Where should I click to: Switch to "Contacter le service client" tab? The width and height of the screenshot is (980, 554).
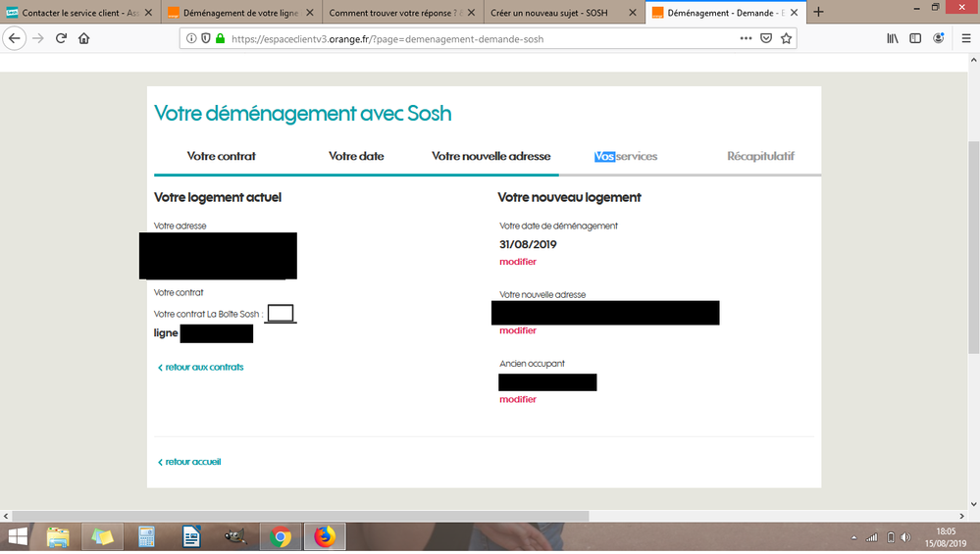pos(80,13)
